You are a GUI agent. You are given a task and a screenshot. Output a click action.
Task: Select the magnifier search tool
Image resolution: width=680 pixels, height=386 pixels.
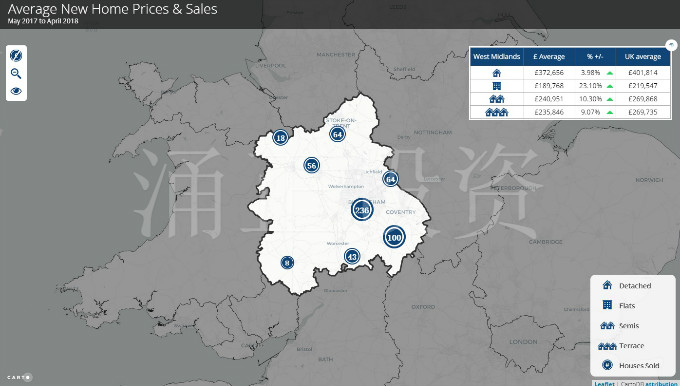point(16,73)
